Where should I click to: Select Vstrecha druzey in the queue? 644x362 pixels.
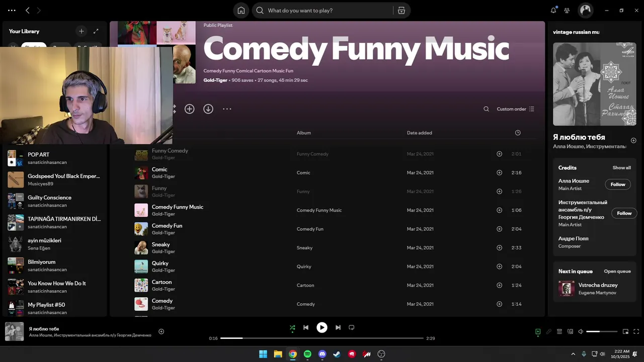click(595, 289)
